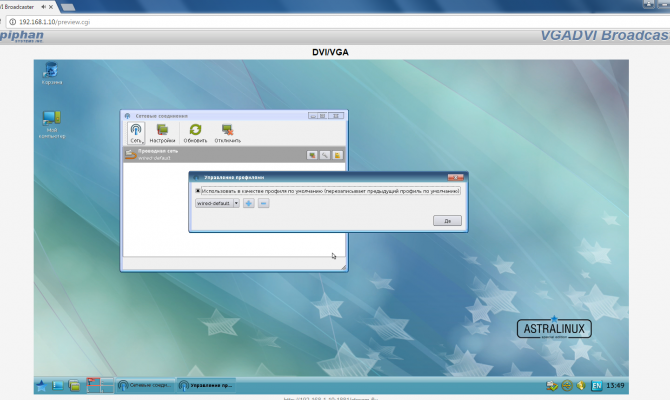Click the show desktop taskbar icon
670x400 pixels.
click(x=58, y=386)
